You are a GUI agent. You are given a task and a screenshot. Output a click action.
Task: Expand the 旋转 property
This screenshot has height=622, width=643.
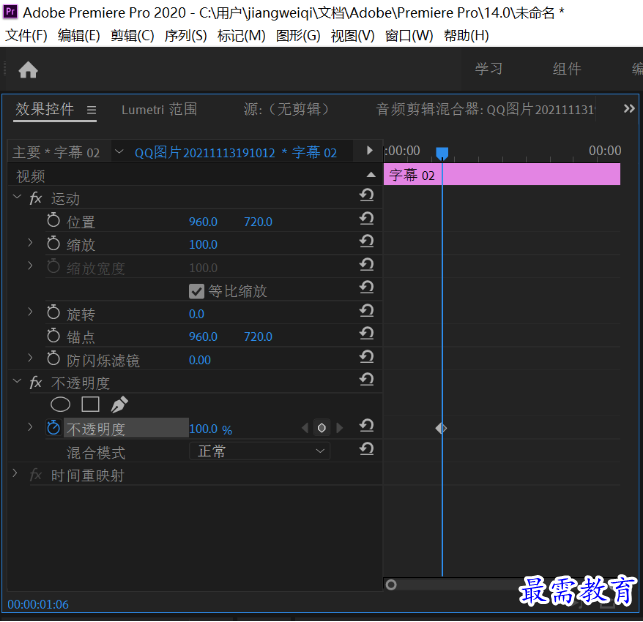tap(30, 312)
